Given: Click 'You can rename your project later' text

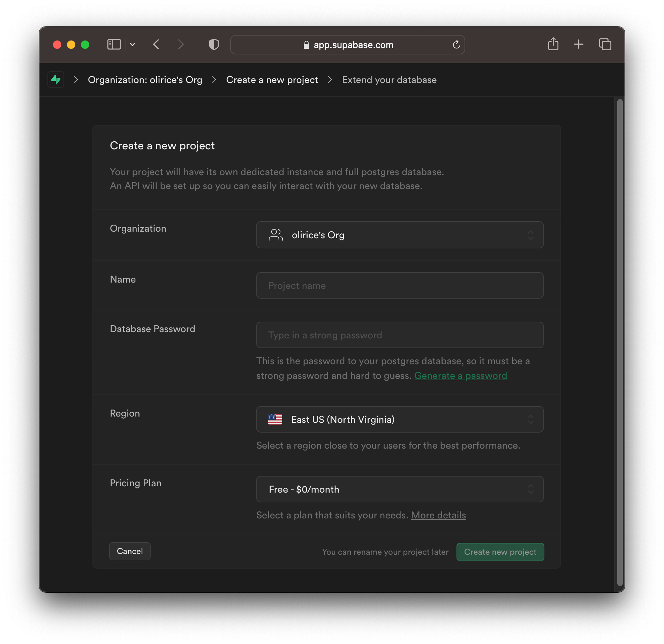Looking at the screenshot, I should pyautogui.click(x=385, y=552).
